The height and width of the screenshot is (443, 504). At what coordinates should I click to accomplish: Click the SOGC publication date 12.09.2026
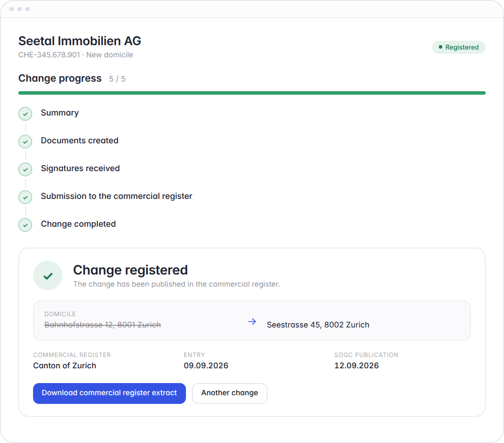pos(356,366)
